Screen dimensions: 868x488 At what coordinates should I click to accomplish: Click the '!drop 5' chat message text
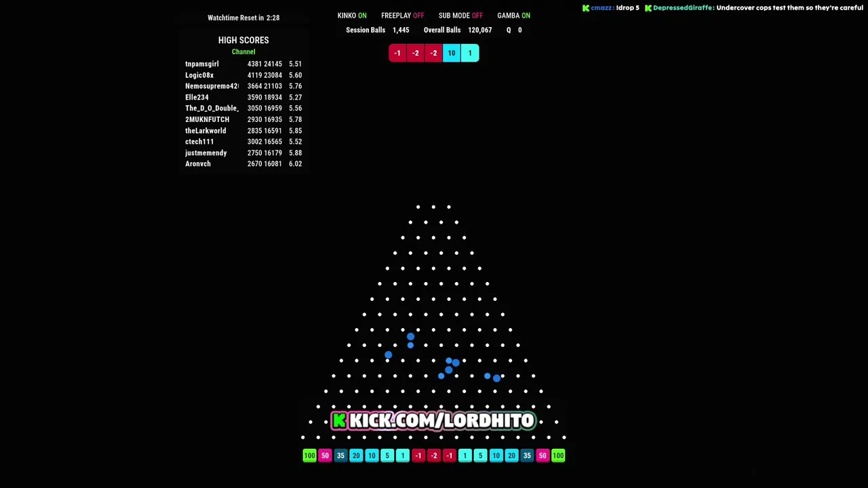coord(628,8)
